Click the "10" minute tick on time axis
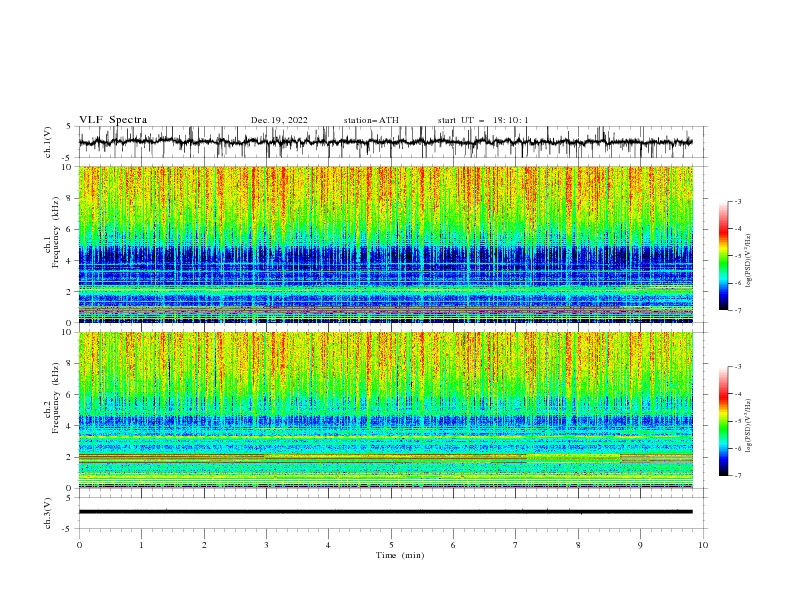This screenshot has width=792, height=612. pyautogui.click(x=703, y=545)
